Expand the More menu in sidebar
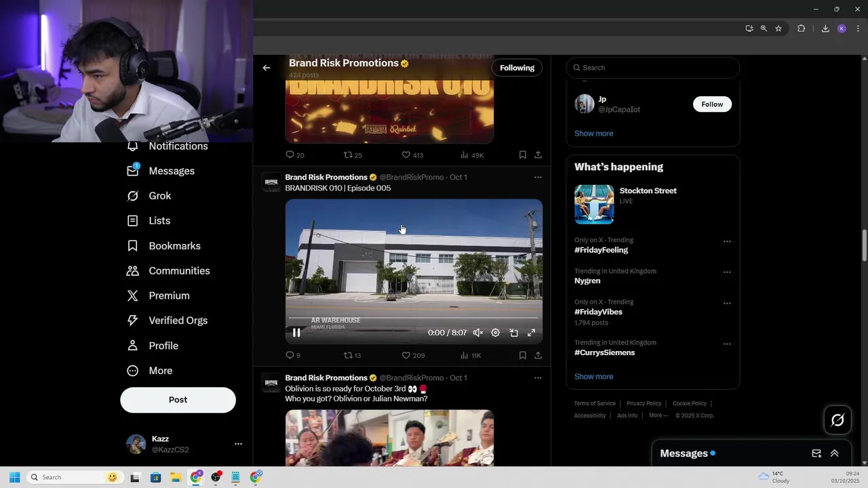Image resolution: width=868 pixels, height=488 pixels. coord(150,371)
